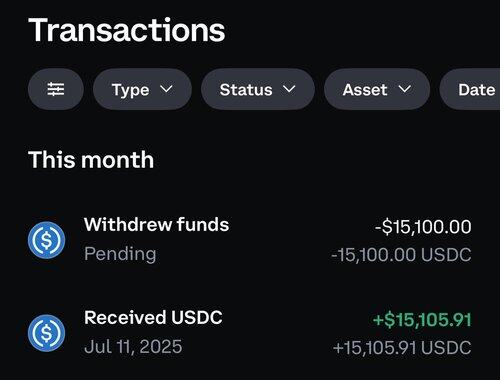500x380 pixels.
Task: Click the Jul 11, 2025 date label
Action: [133, 347]
